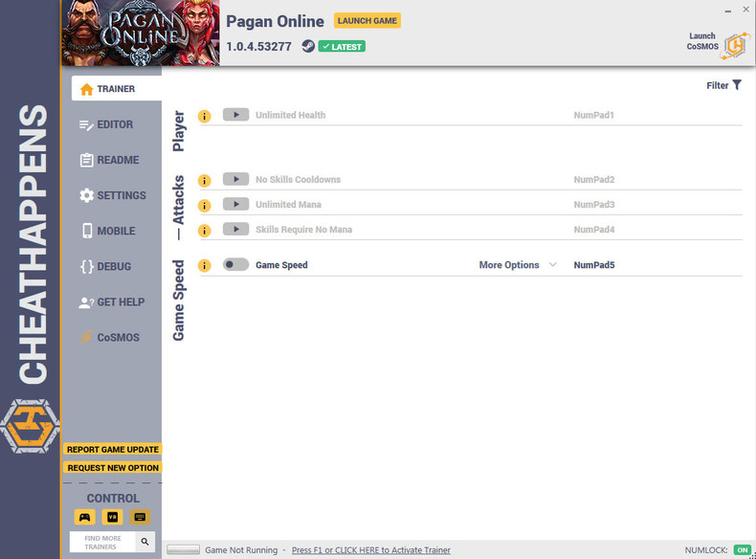Click the NumPad4 hotkey for Skills Require No Mana
This screenshot has width=756, height=559.
[x=594, y=230]
